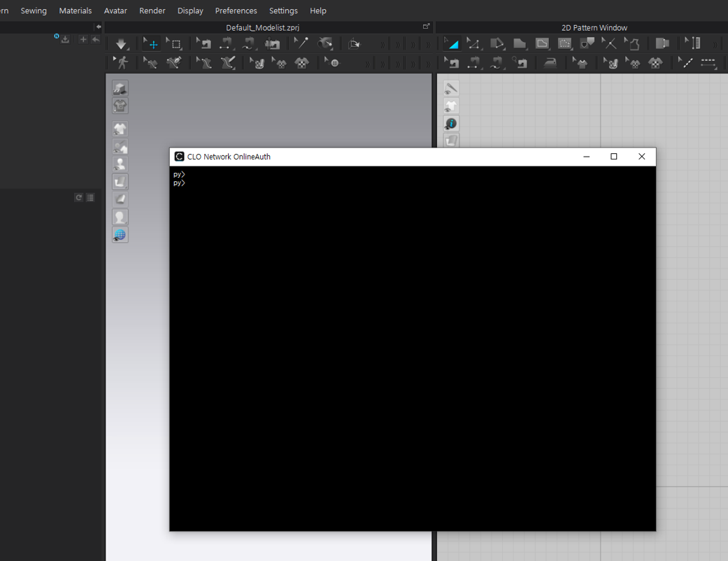Click the 2D Pattern Window title
This screenshot has width=728, height=561.
click(x=594, y=28)
